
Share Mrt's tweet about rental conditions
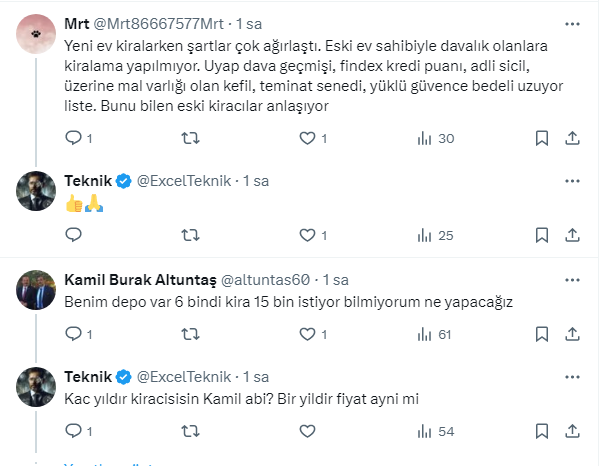tap(573, 138)
